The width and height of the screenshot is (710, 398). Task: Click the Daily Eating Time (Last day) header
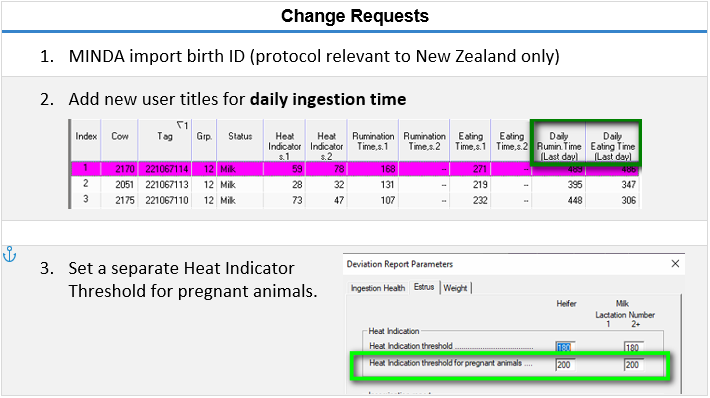(x=613, y=146)
